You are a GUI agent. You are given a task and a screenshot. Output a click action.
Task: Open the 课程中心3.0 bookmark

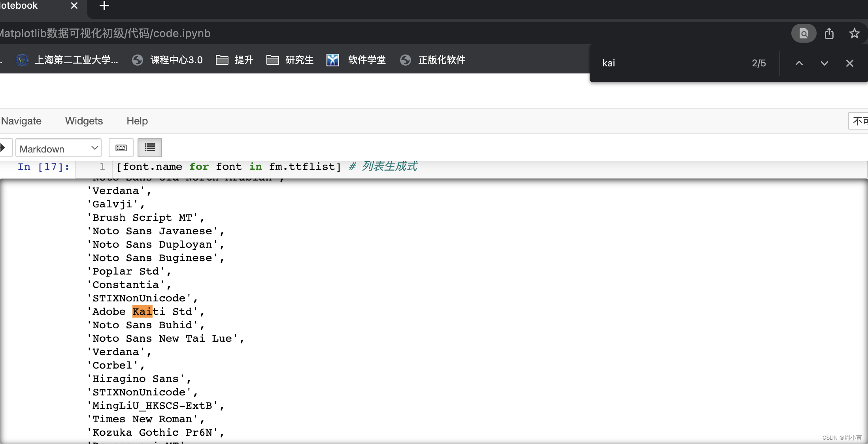(x=167, y=60)
